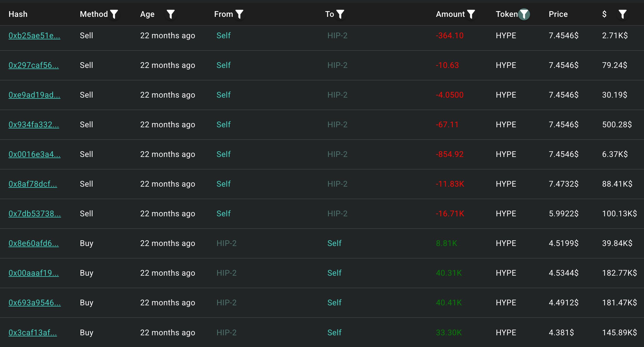Open the To column filter
Viewport: 644px width, 347px height.
340,14
